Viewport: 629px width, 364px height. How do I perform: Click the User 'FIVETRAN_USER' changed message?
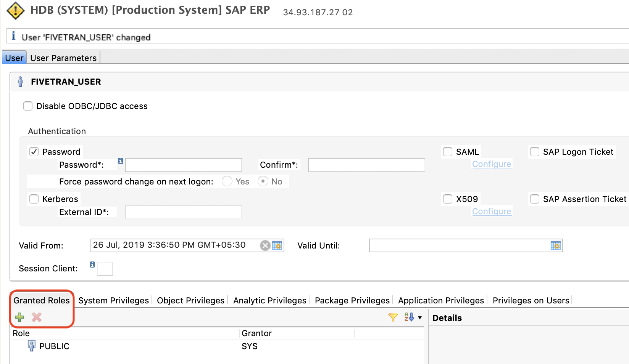86,37
